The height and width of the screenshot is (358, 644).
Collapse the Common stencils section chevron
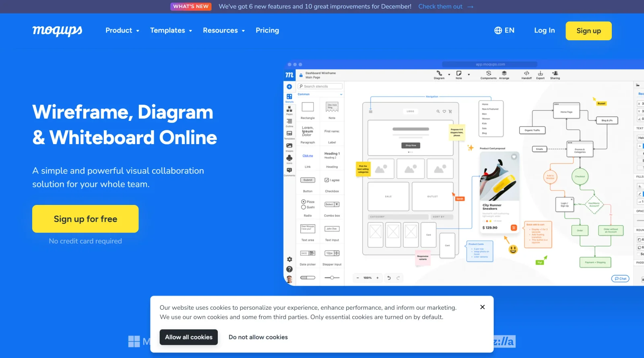[x=341, y=95]
